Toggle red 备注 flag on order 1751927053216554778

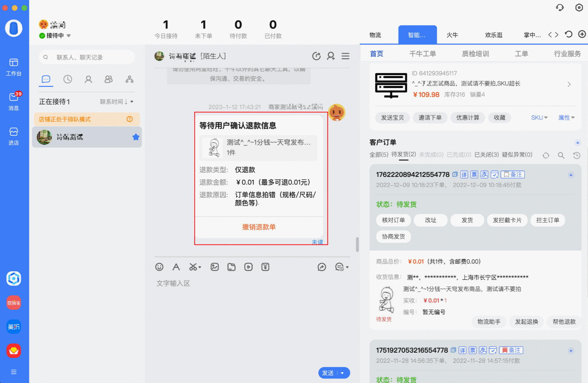click(511, 350)
